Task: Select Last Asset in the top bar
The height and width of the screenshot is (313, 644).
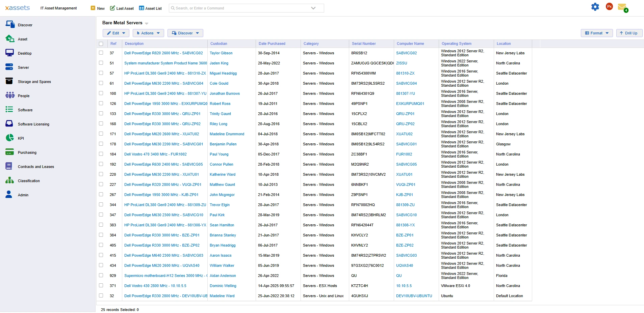Action: point(122,8)
